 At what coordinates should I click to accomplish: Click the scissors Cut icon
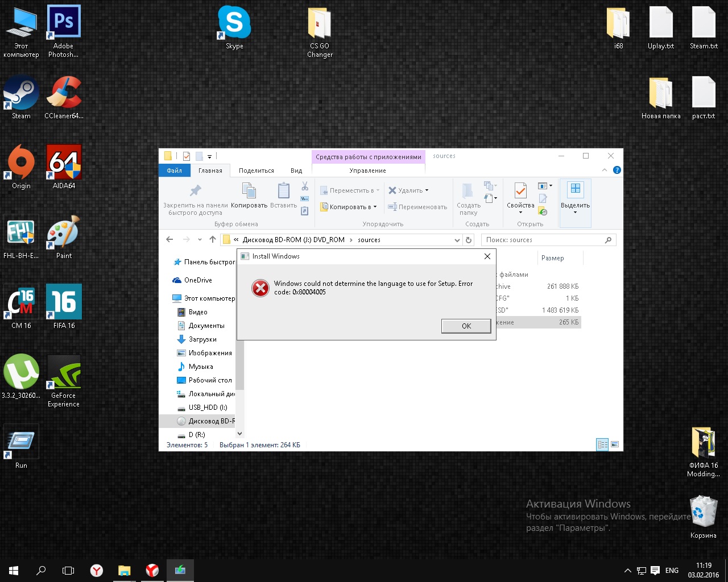point(305,186)
